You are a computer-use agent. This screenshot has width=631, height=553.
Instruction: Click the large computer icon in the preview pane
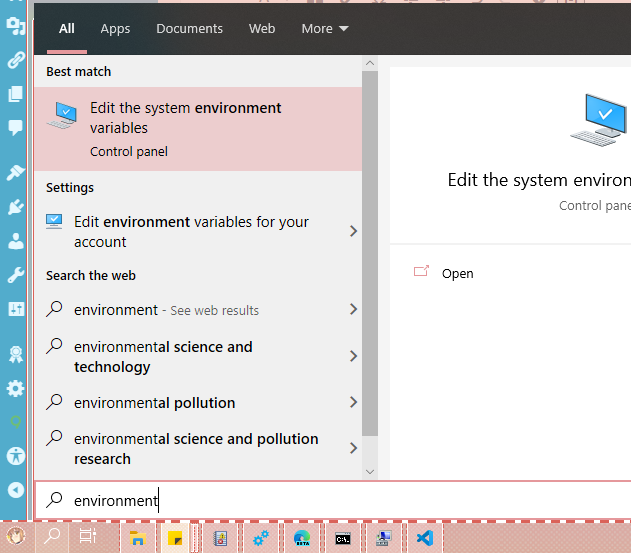pyautogui.click(x=600, y=120)
